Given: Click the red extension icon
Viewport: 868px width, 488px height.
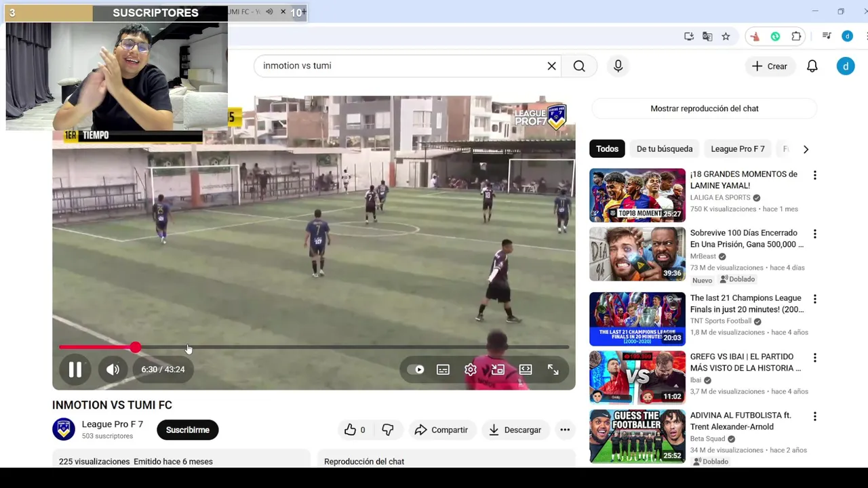Looking at the screenshot, I should coord(755,37).
